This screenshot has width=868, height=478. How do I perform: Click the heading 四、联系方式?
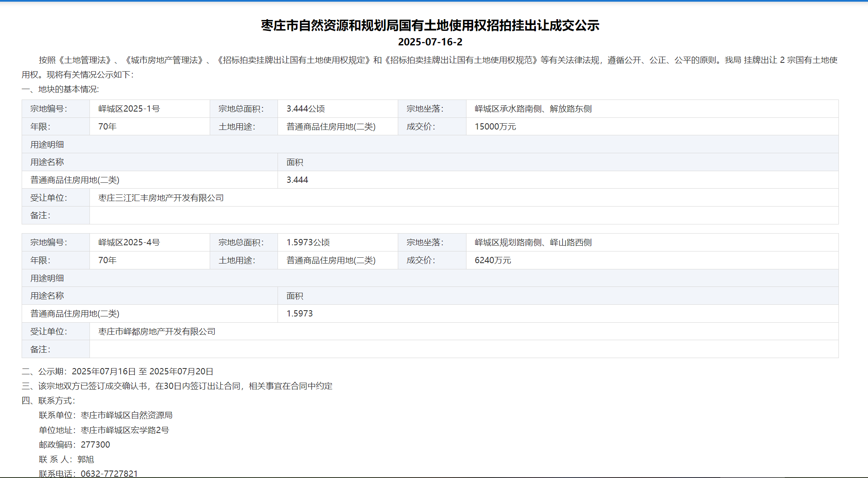[x=48, y=401]
